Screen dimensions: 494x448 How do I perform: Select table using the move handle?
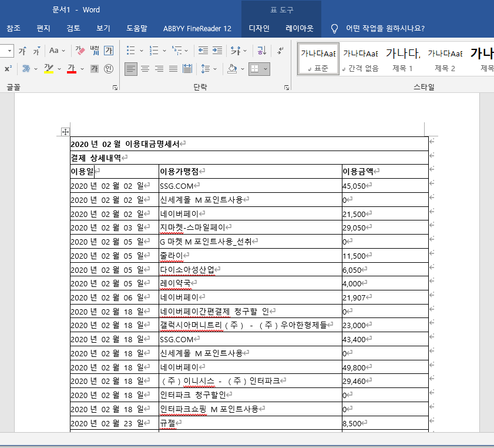tap(65, 132)
